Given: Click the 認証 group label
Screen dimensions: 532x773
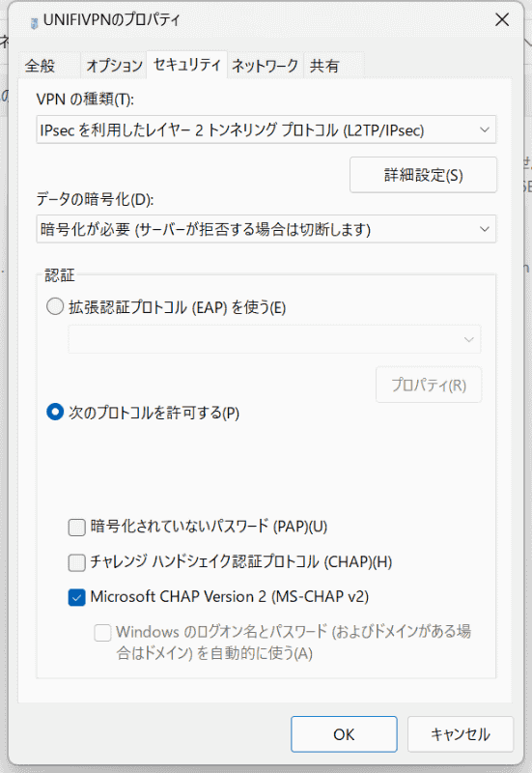Looking at the screenshot, I should 60,274.
